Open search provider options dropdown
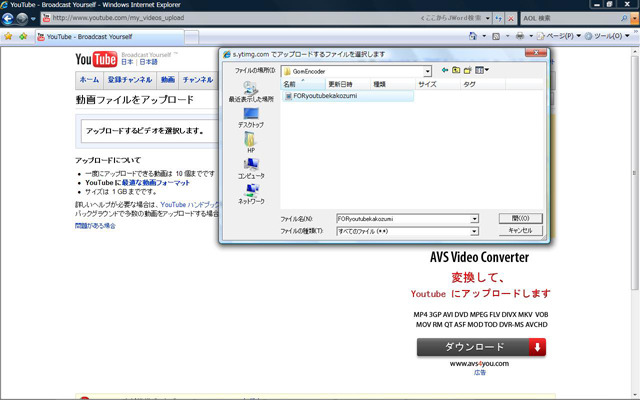 click(634, 18)
